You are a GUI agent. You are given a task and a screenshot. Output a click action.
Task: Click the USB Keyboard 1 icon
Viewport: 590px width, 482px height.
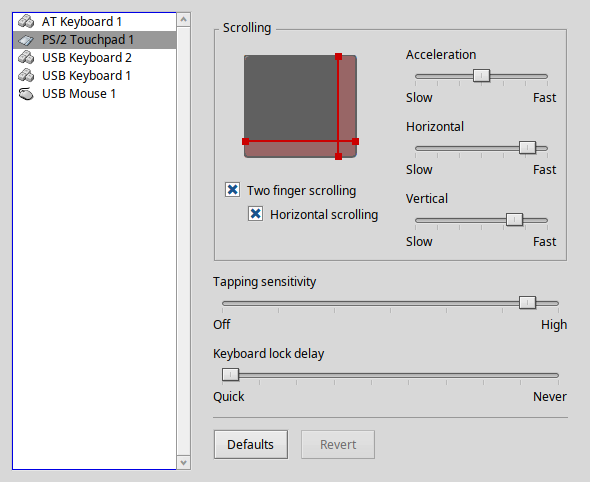26,76
